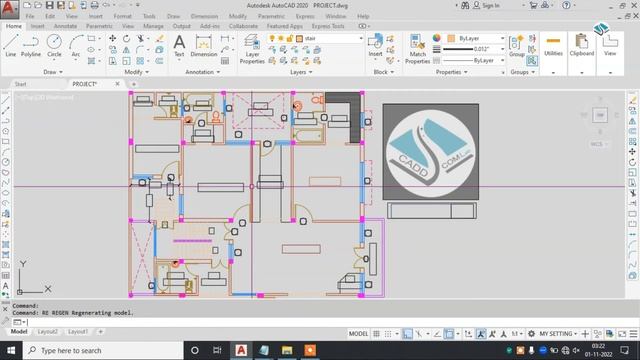Click the ViewCube in drawing area

600,116
